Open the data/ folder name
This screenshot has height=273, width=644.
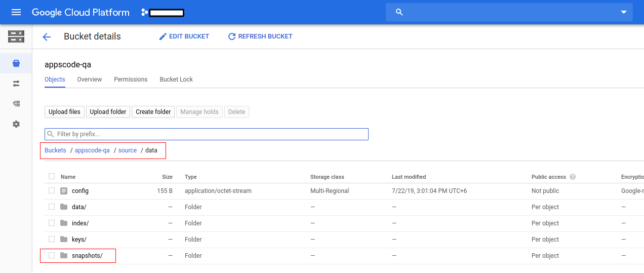[79, 207]
